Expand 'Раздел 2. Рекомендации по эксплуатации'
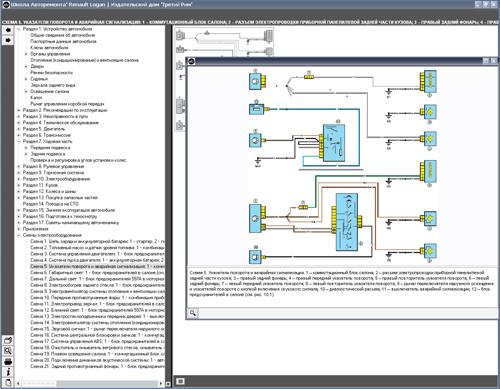This screenshot has height=389, width=500. click(19, 110)
